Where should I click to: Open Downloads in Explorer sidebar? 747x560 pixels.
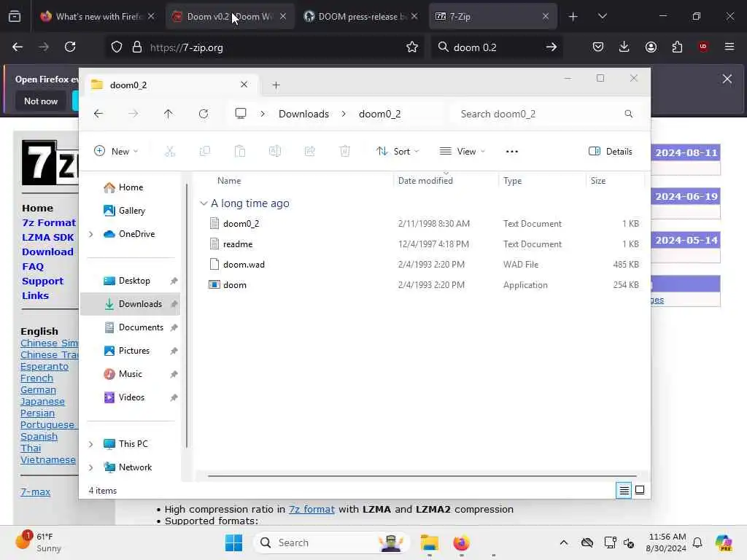point(131,304)
